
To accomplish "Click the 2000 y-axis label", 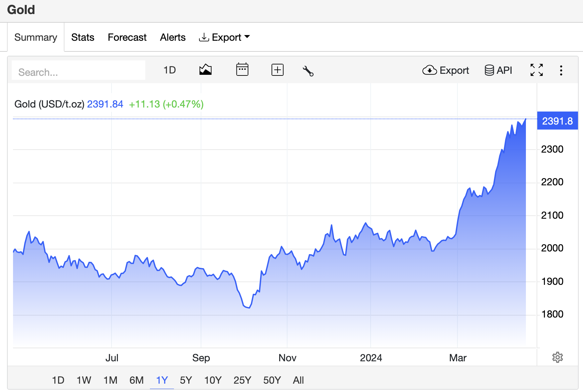I will coord(552,248).
